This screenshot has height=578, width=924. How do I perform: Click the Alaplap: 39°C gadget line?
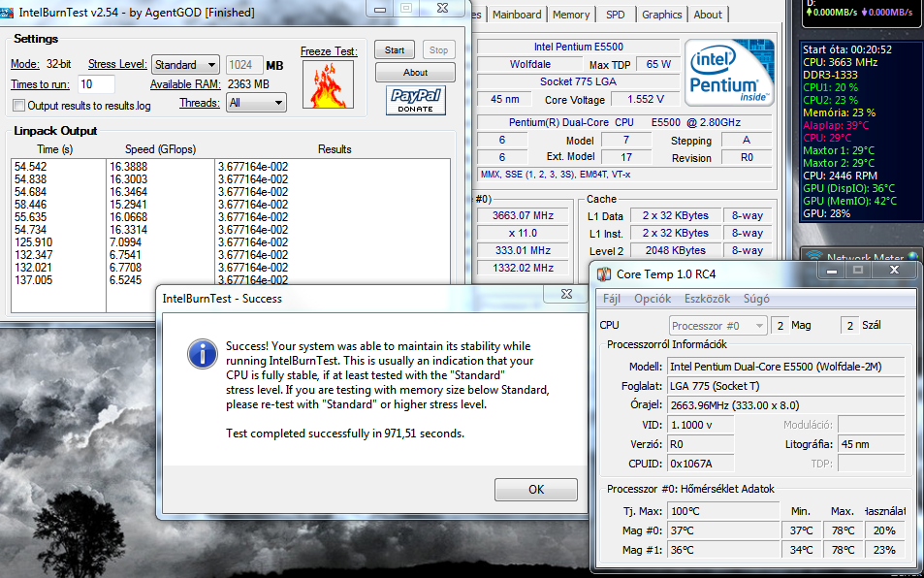coord(836,125)
